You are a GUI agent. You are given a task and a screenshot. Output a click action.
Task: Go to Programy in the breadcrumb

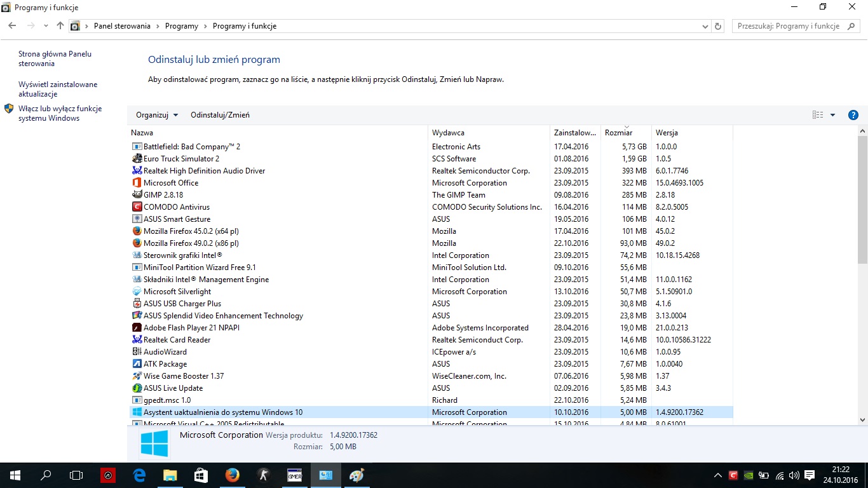pyautogui.click(x=182, y=26)
